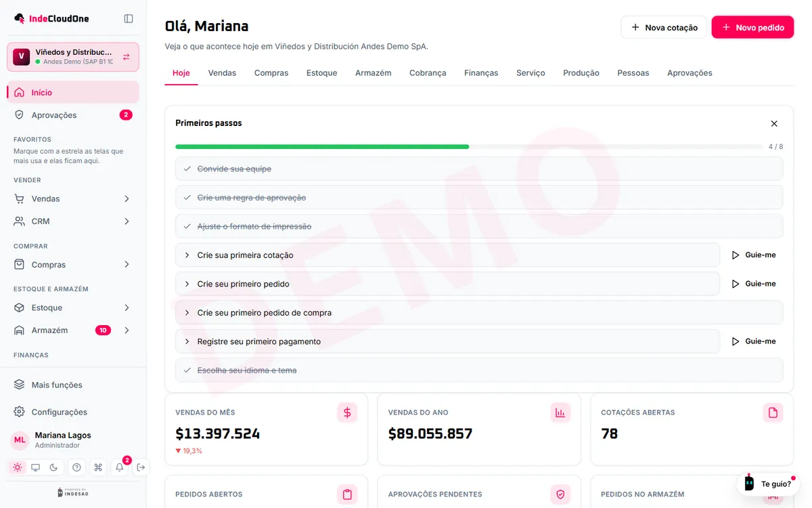Click completed step 'Escolha seu idioma e tema'
Image resolution: width=812 pixels, height=508 pixels.
point(479,371)
